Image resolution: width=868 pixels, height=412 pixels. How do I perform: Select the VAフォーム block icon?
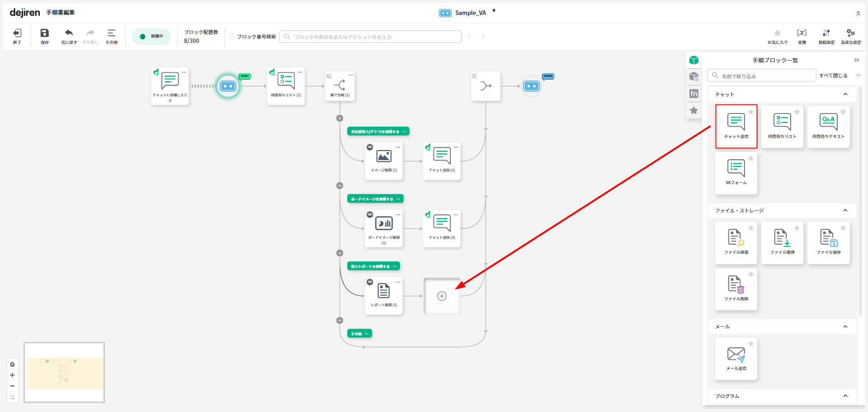736,169
